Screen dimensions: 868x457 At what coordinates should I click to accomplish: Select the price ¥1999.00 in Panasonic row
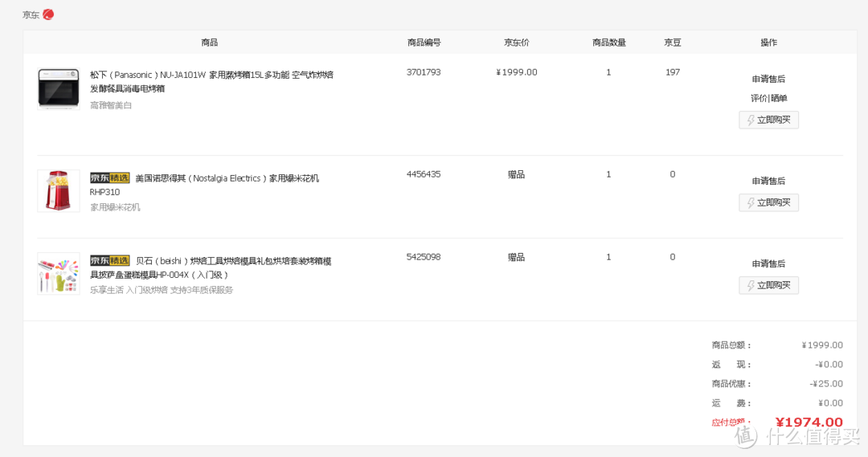(517, 72)
